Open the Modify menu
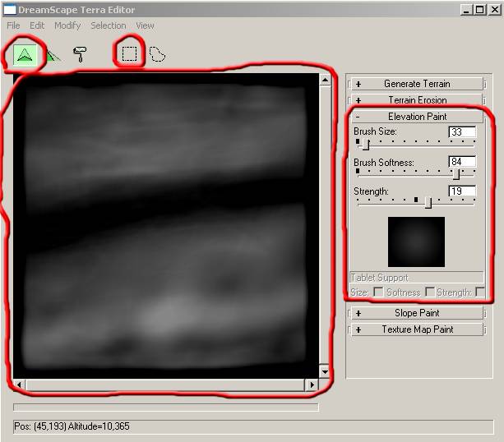504x442 pixels. point(67,25)
